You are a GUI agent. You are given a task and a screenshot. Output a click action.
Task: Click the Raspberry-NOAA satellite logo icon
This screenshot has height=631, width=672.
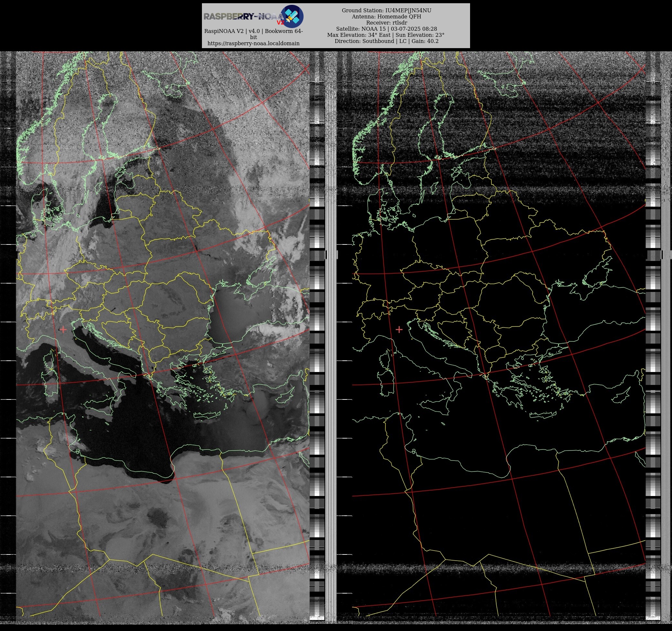pos(292,16)
